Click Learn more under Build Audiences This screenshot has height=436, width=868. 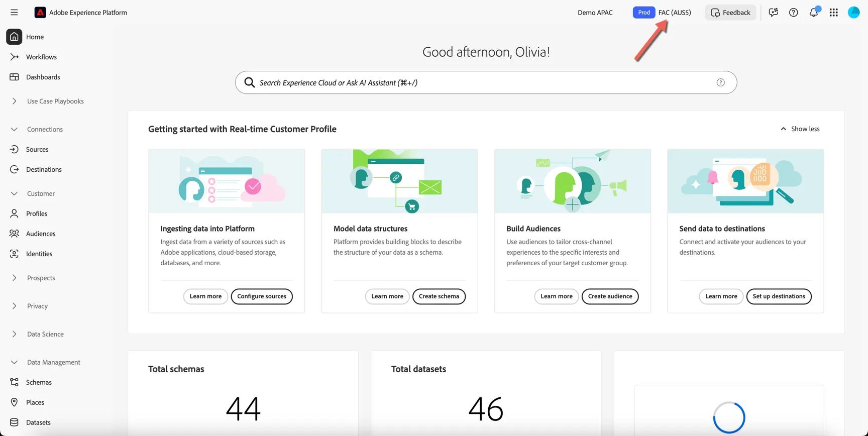click(557, 296)
